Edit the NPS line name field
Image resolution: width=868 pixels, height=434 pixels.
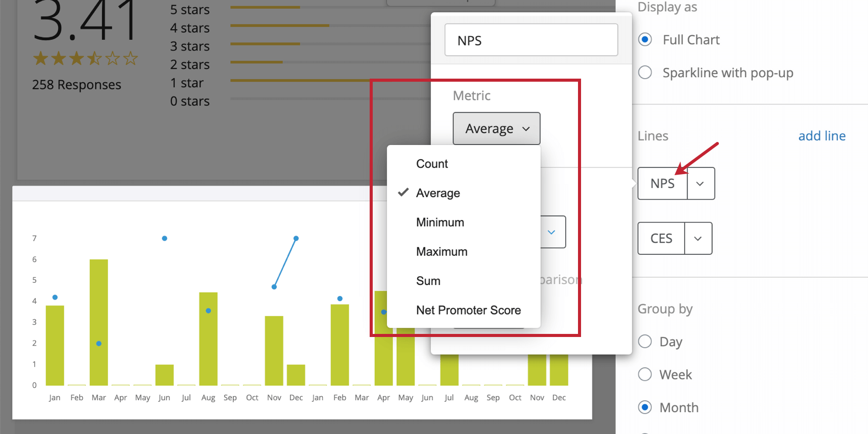[x=531, y=40]
